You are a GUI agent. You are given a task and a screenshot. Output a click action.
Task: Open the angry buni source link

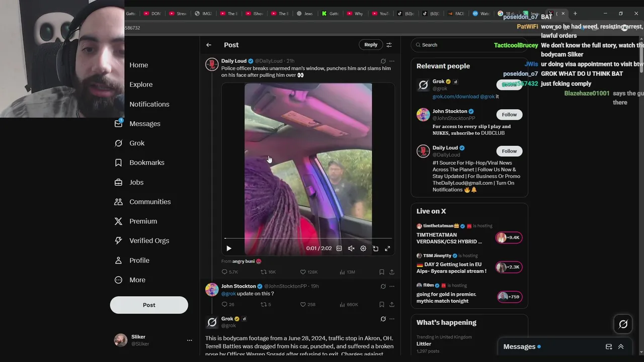pyautogui.click(x=247, y=261)
